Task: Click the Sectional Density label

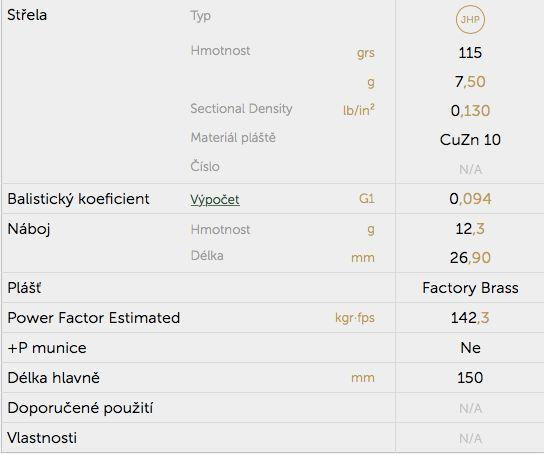Action: [x=241, y=109]
